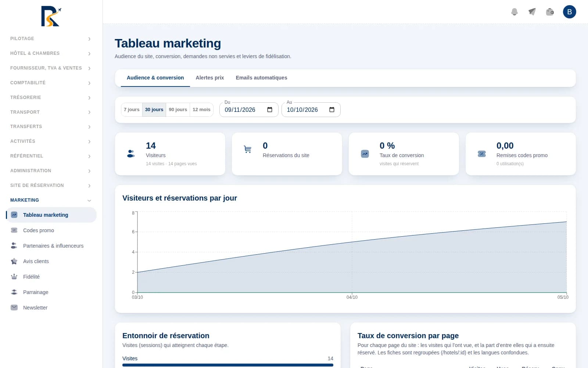This screenshot has height=368, width=588.
Task: Expand the TRANSPORT section
Action: click(51, 112)
